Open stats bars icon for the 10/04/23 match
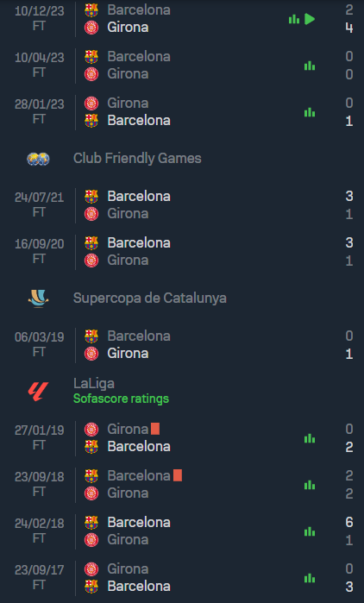Image resolution: width=364 pixels, height=603 pixels. click(310, 66)
